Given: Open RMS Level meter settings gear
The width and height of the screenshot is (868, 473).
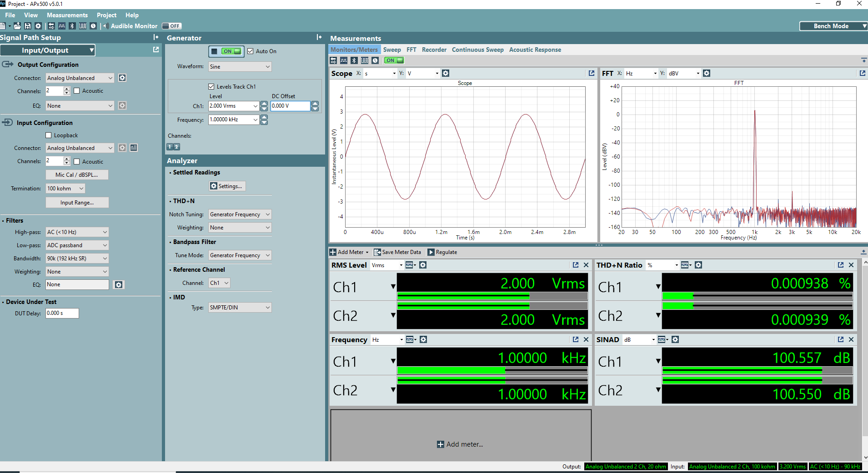Looking at the screenshot, I should pos(423,265).
